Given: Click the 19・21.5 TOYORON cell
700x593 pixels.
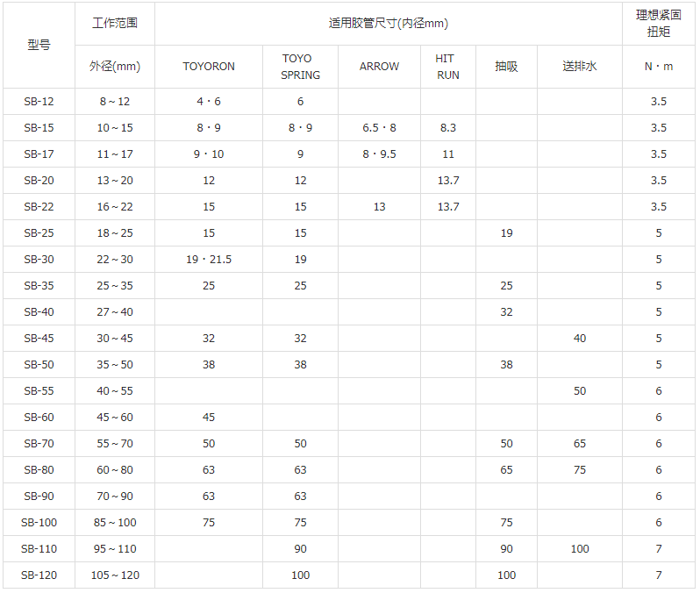Looking at the screenshot, I should tap(209, 260).
